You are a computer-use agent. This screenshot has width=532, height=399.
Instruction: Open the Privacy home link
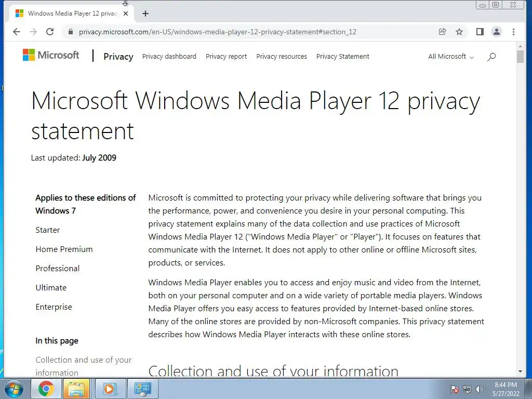[118, 57]
